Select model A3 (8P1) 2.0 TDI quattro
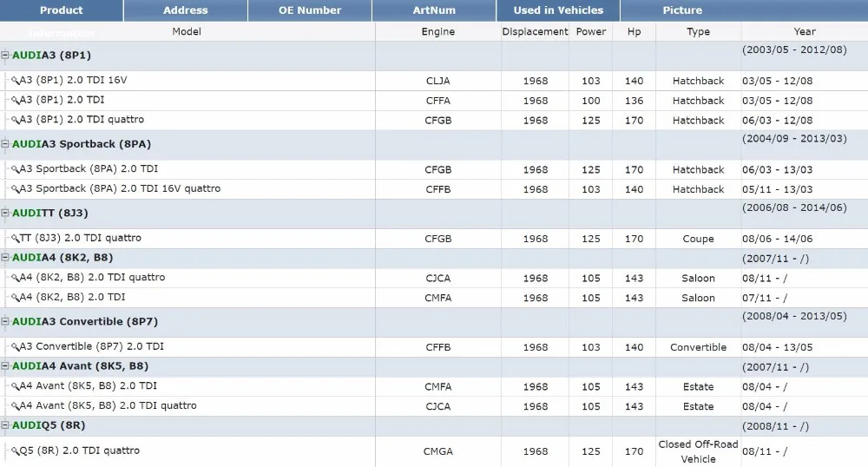Image resolution: width=868 pixels, height=467 pixels. [x=82, y=120]
